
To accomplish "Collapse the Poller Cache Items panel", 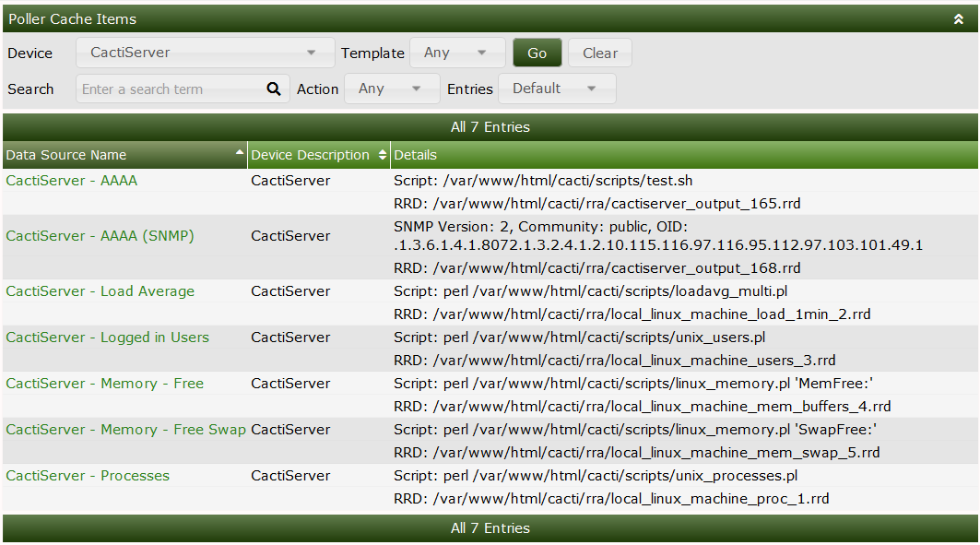I will 959,18.
